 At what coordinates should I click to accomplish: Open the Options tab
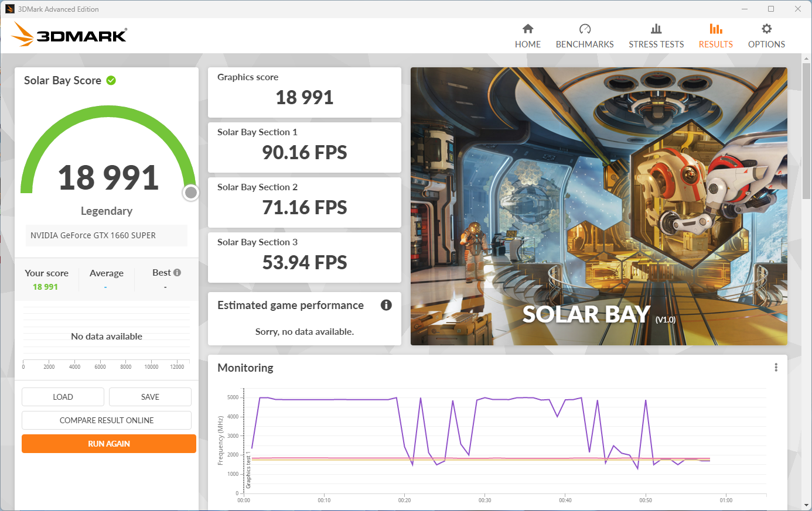click(x=766, y=36)
